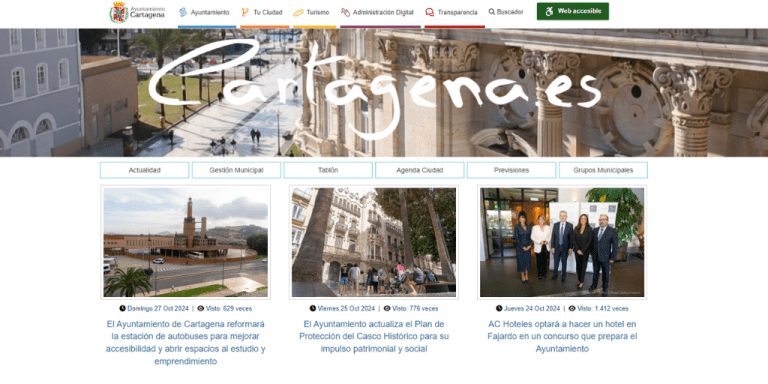Click the text Visto: 629 veces

[229, 309]
